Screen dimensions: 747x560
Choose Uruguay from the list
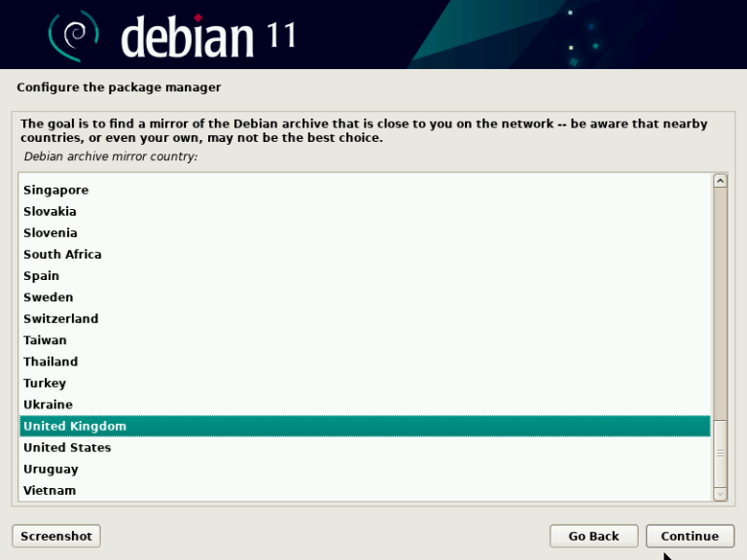point(51,469)
